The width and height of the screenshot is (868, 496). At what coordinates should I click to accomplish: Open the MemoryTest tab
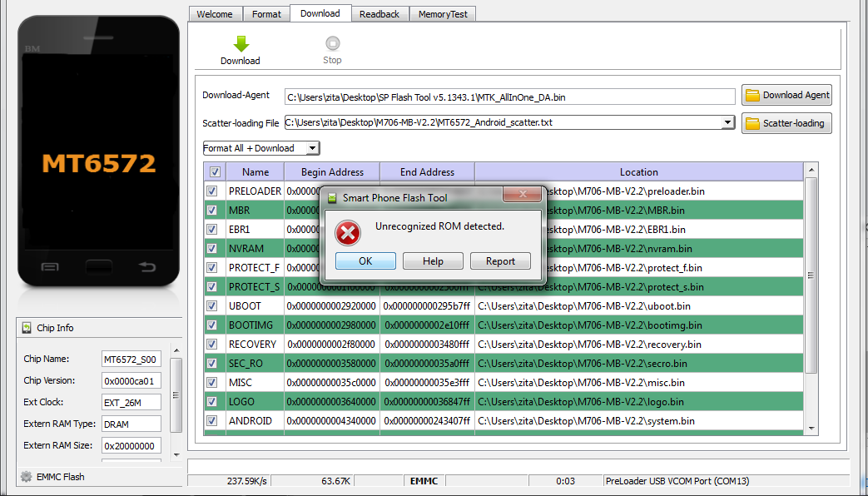click(x=443, y=14)
